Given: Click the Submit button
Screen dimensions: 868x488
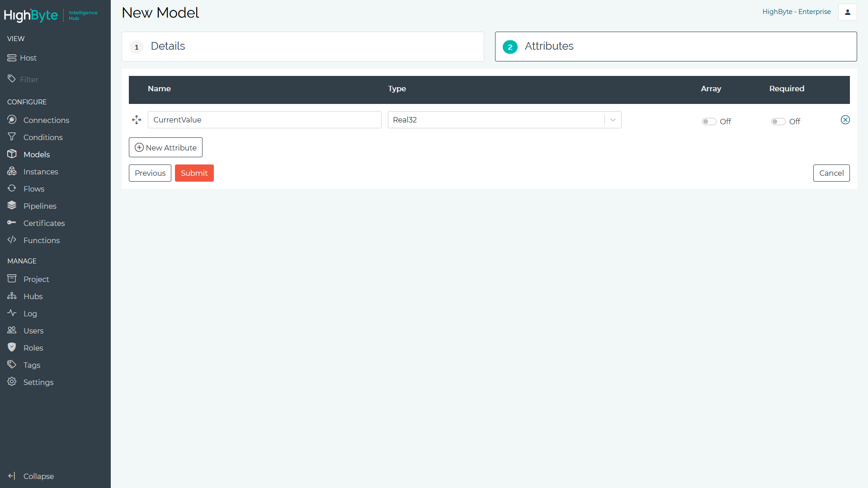Looking at the screenshot, I should point(194,173).
